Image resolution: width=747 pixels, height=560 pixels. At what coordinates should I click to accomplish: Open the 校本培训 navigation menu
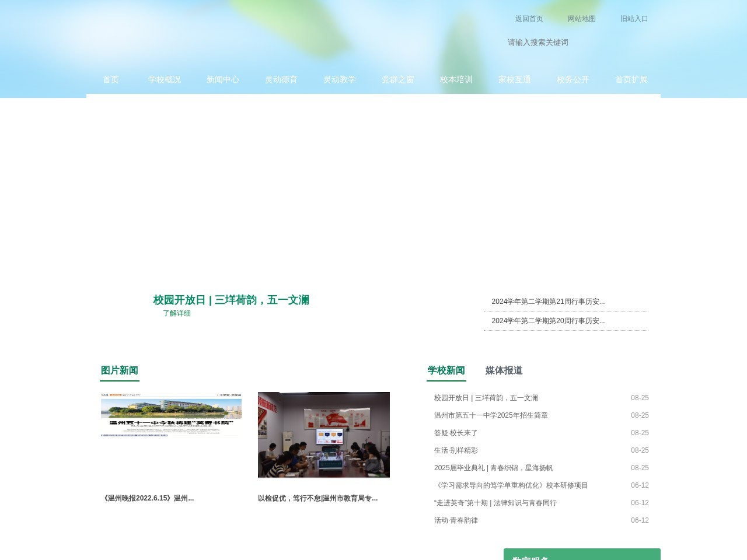point(456,80)
